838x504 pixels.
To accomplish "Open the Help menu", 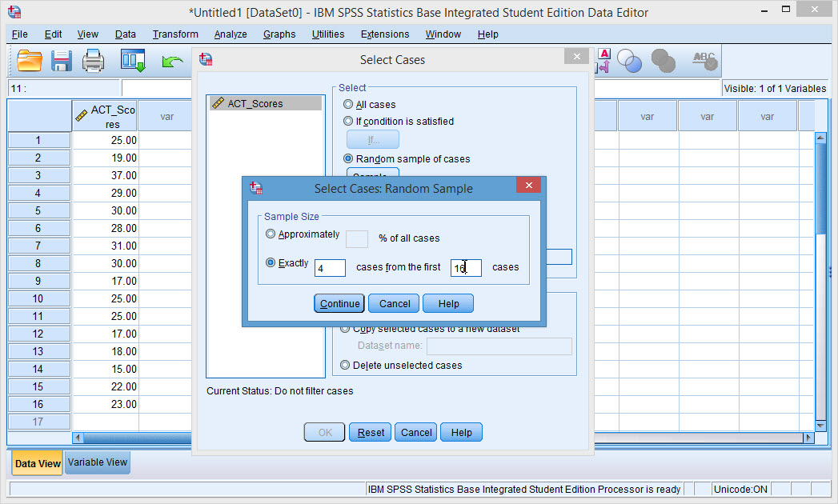I will pos(487,34).
